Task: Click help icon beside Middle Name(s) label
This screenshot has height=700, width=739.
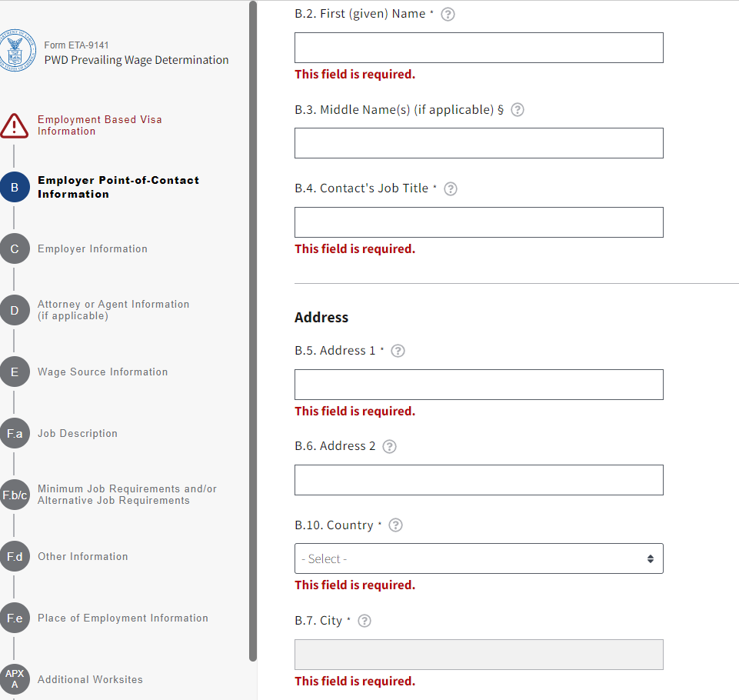Action: pyautogui.click(x=518, y=109)
